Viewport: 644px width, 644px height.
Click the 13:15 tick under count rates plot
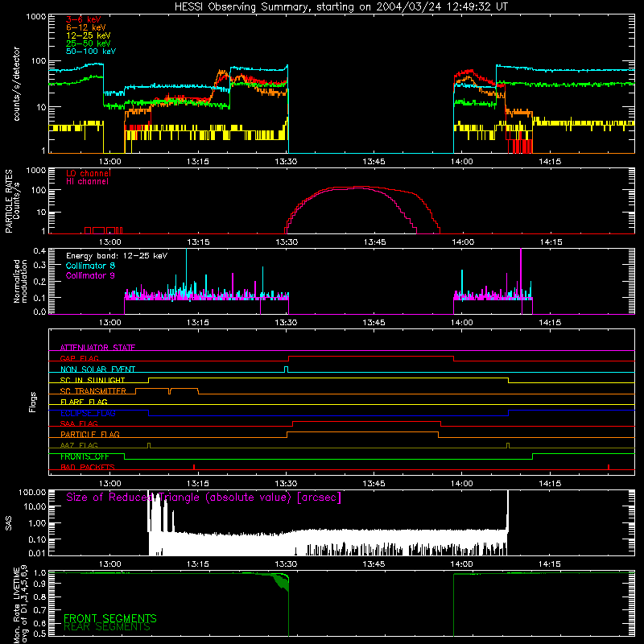(198, 162)
